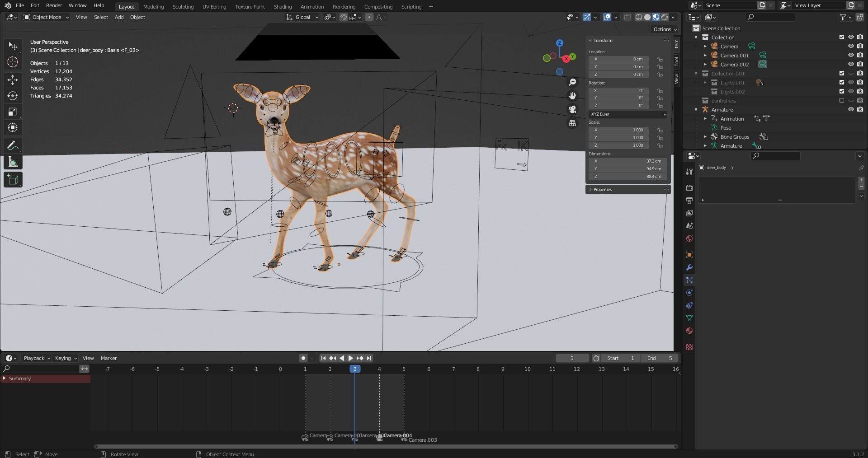
Task: Click the Location X field
Action: (618, 59)
